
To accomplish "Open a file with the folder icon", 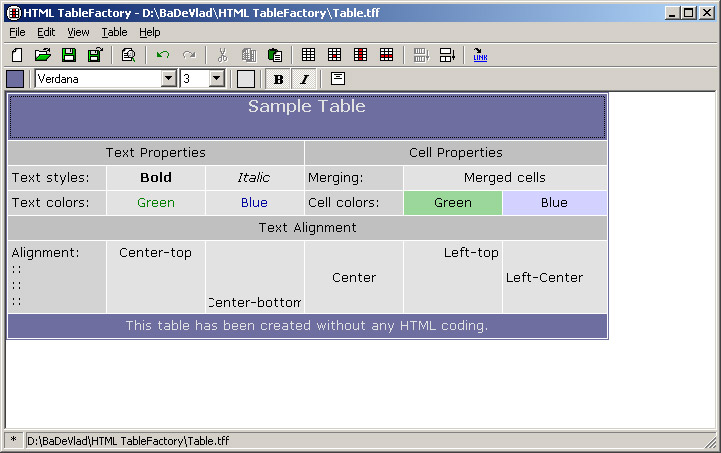I will [43, 55].
